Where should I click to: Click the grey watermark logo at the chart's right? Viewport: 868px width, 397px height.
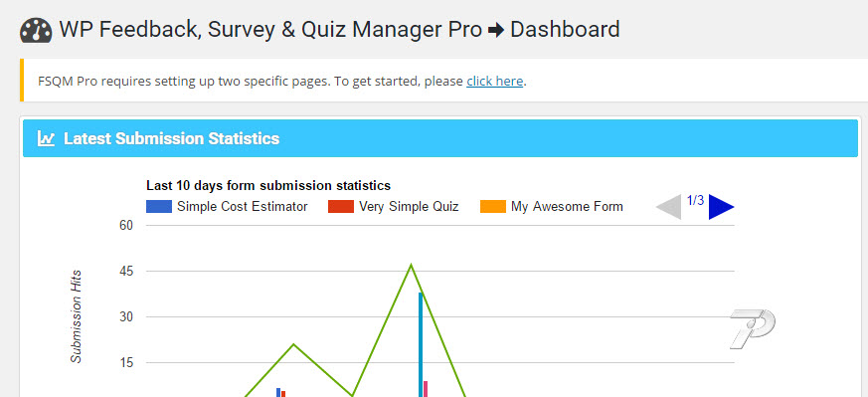tap(753, 329)
